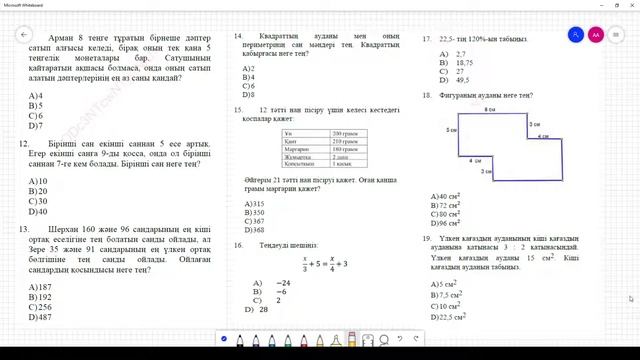Select the orange pen
Image resolution: width=640 pixels, height=360 pixels.
point(320,340)
